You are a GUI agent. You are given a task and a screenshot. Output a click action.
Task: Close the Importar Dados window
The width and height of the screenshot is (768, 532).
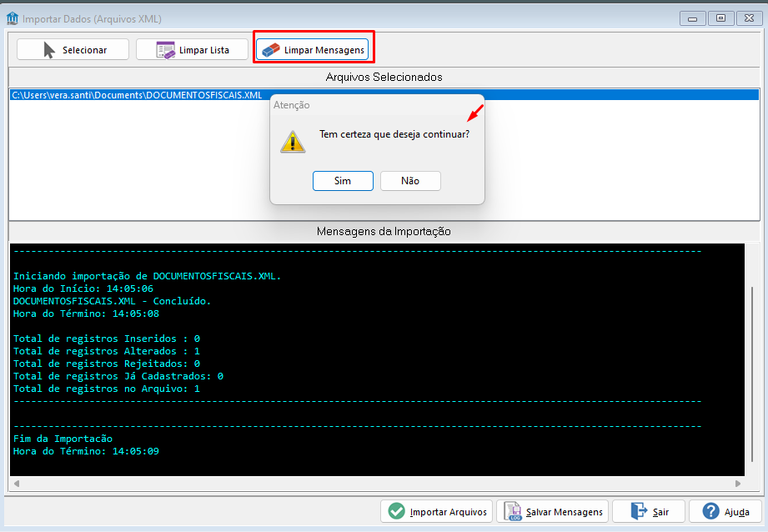click(750, 18)
